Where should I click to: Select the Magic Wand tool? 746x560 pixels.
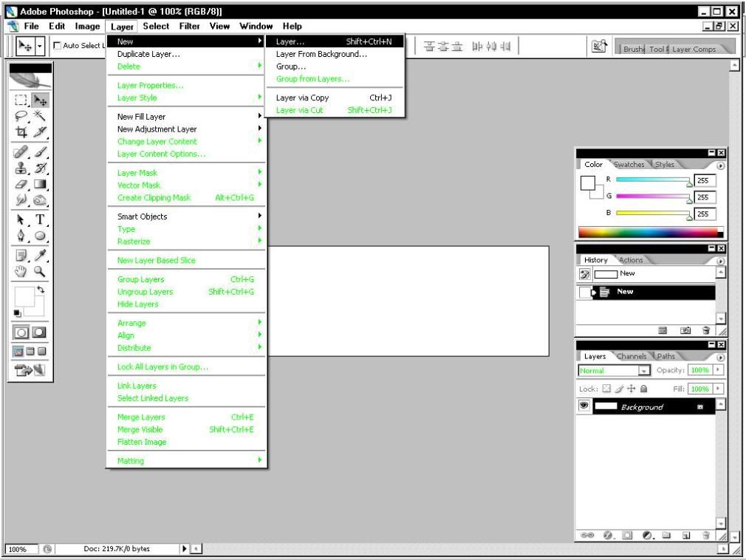[x=40, y=115]
